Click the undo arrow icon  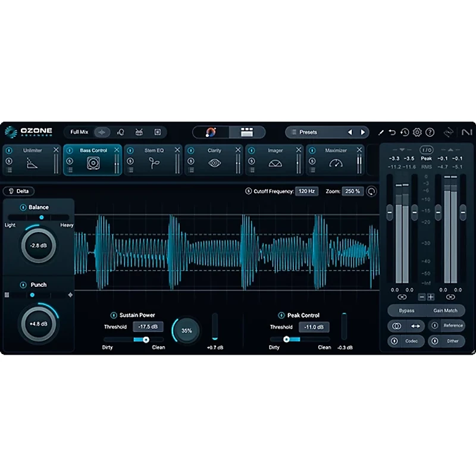pos(392,131)
